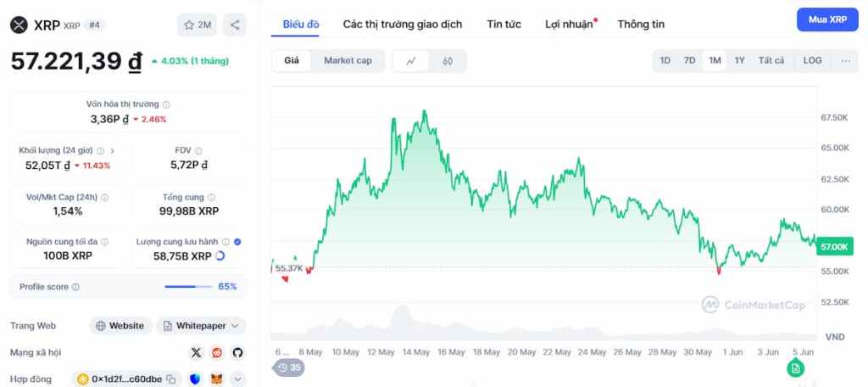Viewport: 868px width, 387px height.
Task: Toggle LOG scale on chart
Action: point(812,61)
